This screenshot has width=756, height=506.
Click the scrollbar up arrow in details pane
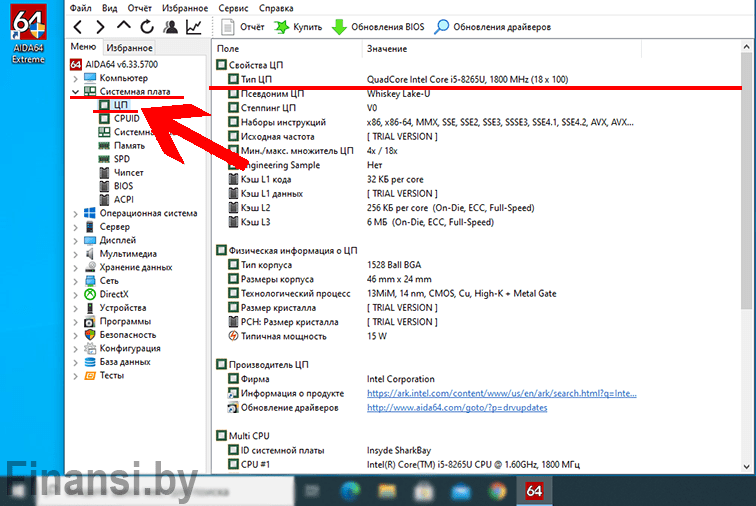(746, 47)
